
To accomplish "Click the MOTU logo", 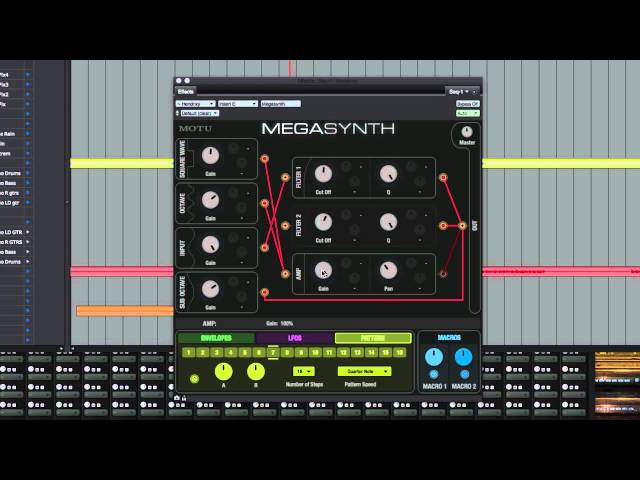I will tap(195, 129).
